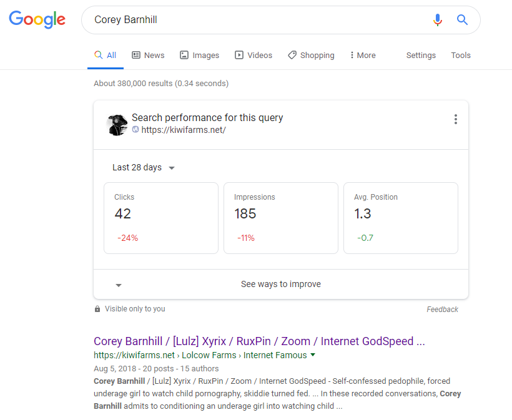Click the Visible only to you text
The image size is (512, 420).
(x=135, y=309)
